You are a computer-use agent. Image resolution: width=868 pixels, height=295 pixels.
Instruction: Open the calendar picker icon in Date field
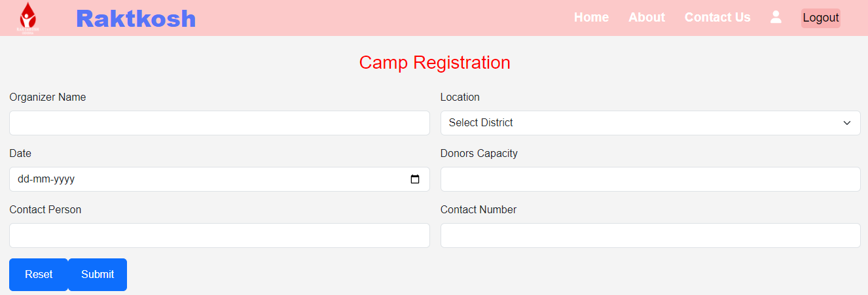pyautogui.click(x=415, y=179)
